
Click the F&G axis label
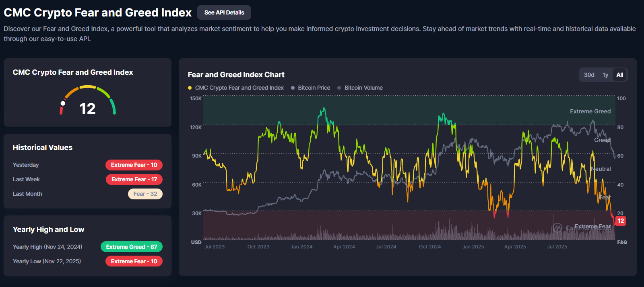(x=622, y=242)
